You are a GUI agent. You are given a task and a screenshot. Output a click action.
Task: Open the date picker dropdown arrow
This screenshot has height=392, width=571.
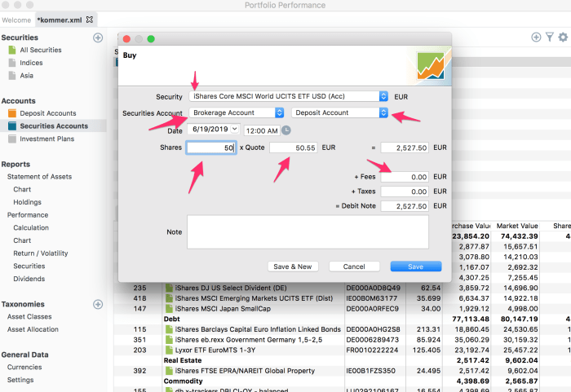coord(235,129)
